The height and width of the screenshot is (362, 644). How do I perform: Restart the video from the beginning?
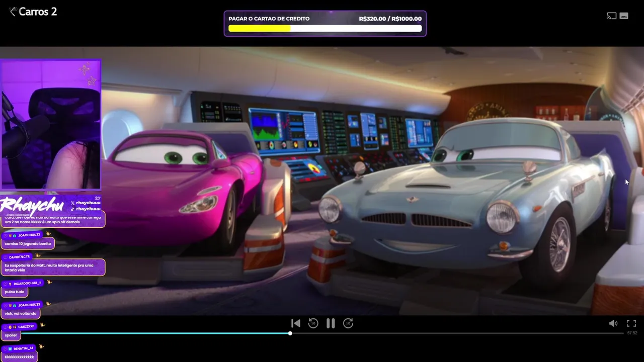[x=296, y=323]
